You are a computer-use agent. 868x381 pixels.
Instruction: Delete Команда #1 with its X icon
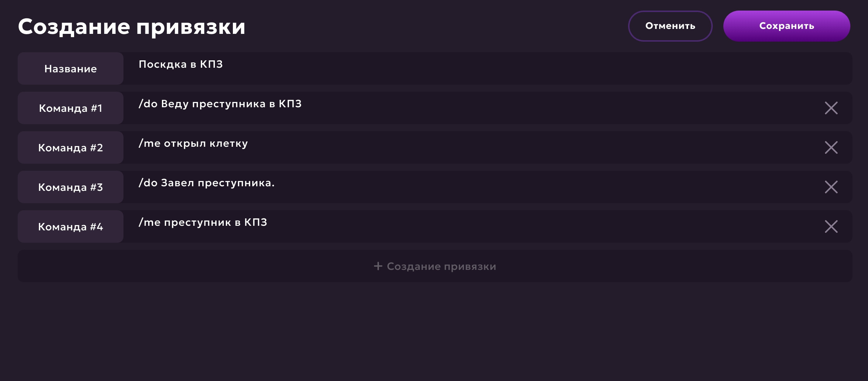(831, 108)
